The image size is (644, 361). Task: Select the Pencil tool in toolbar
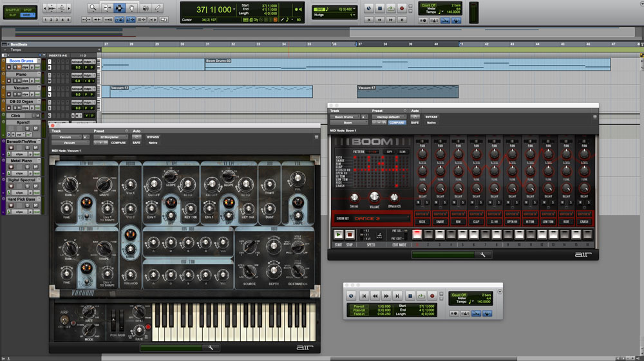(x=158, y=8)
